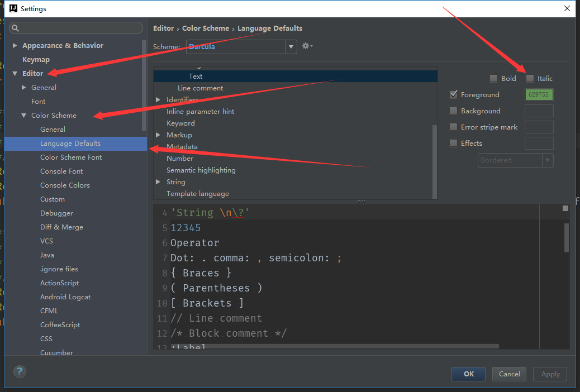Click the IntelliJ logo in title bar
Image resolution: width=580 pixels, height=392 pixels.
13,8
